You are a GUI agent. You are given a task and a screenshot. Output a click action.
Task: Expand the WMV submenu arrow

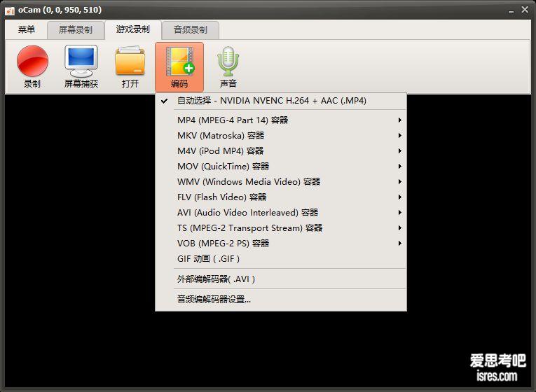(399, 182)
